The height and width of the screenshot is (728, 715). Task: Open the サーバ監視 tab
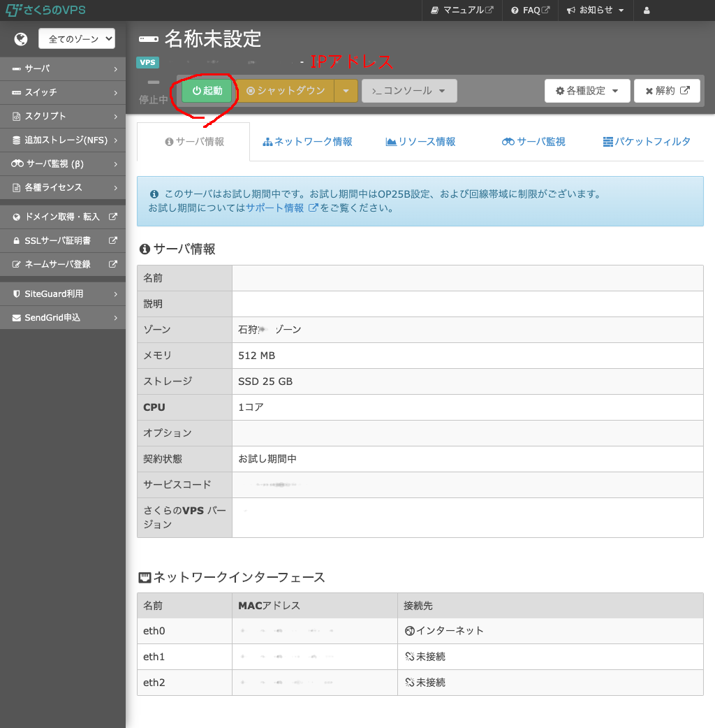click(x=533, y=142)
